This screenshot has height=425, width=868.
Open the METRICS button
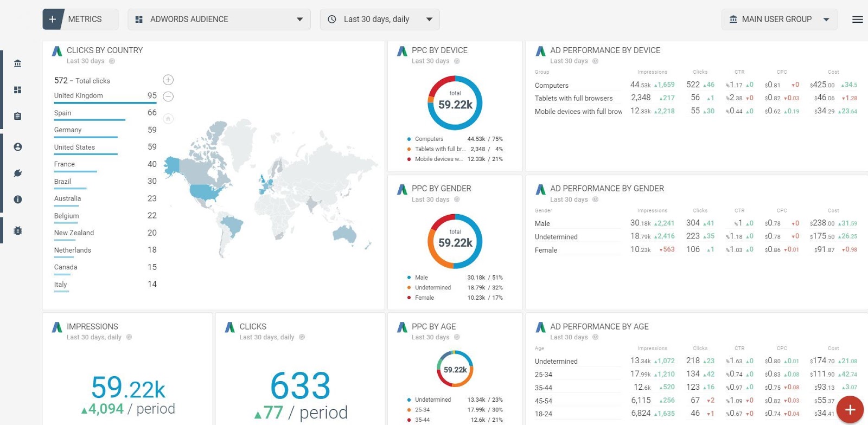[x=80, y=19]
